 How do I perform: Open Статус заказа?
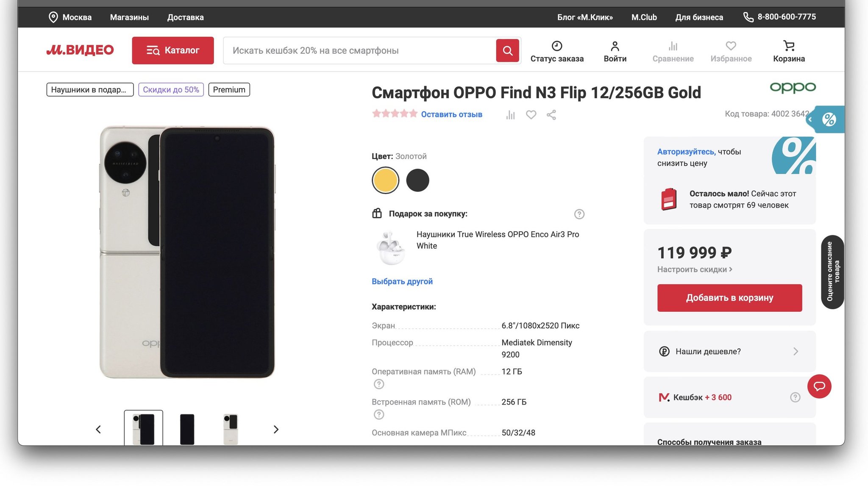pyautogui.click(x=557, y=52)
